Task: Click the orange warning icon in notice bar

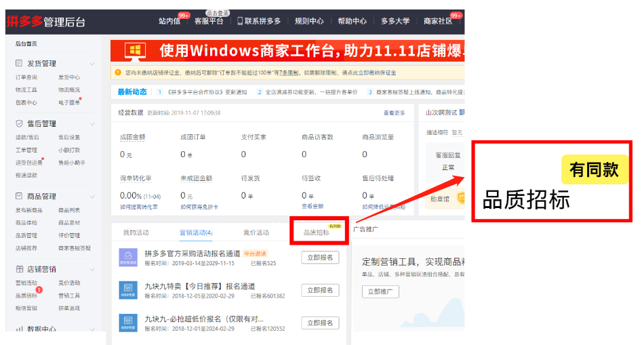Action: tap(118, 73)
